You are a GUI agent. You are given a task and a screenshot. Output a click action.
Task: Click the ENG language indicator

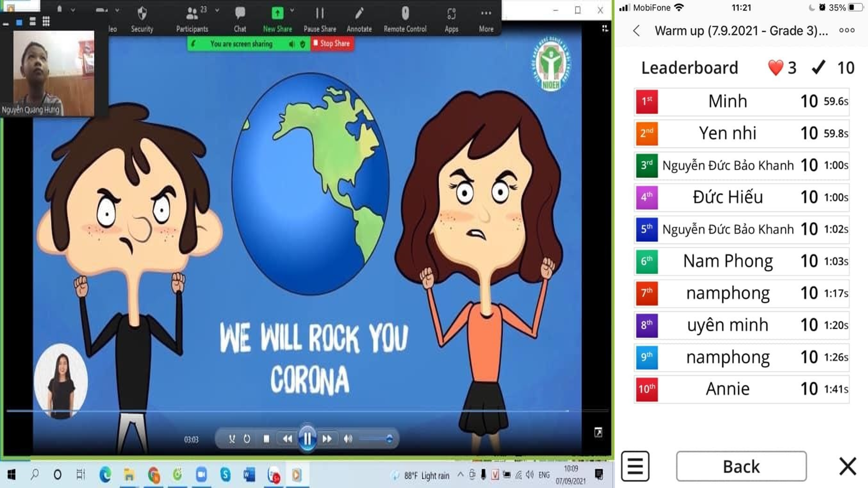click(x=544, y=475)
